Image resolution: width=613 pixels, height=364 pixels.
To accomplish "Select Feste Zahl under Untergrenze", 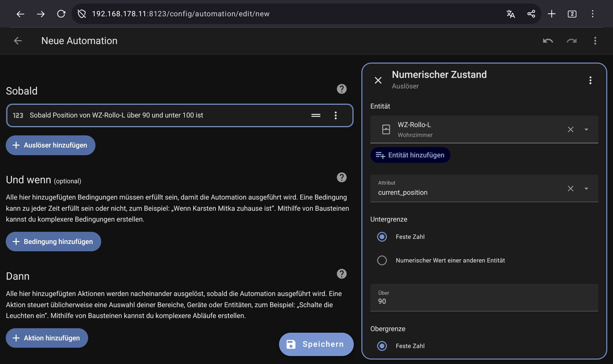I will coord(382,237).
